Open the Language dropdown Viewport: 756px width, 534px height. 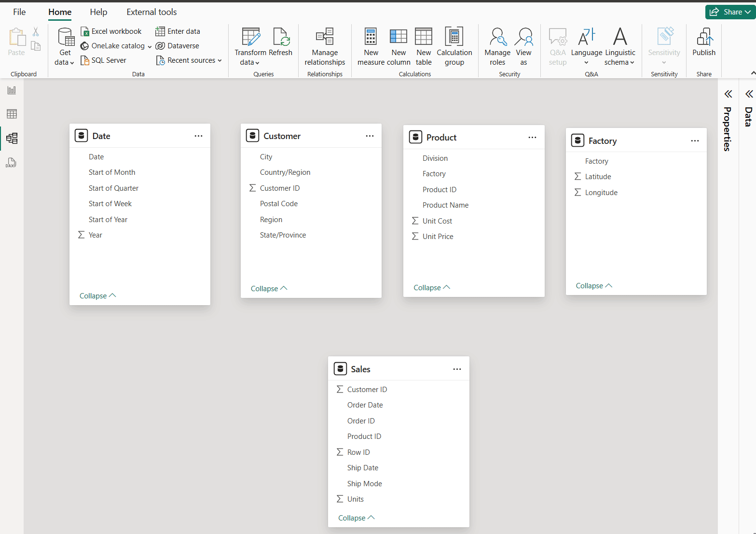(587, 46)
